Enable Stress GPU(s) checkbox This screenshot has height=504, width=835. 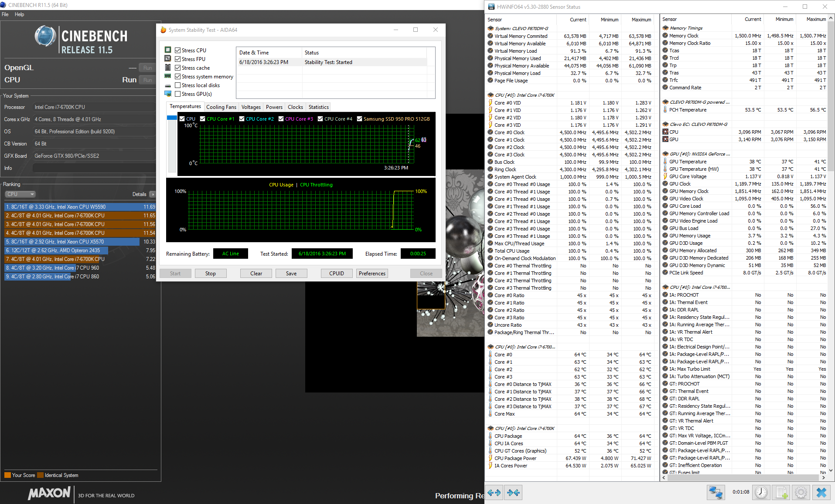click(177, 94)
